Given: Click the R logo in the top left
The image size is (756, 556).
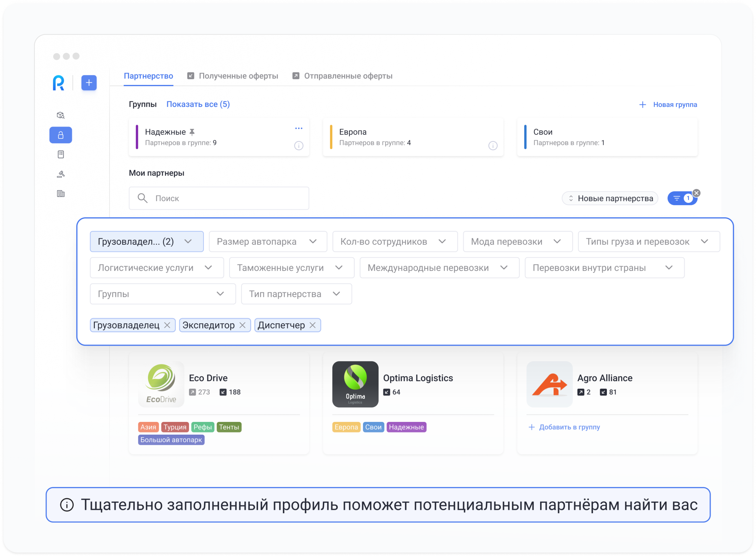Looking at the screenshot, I should coord(59,83).
